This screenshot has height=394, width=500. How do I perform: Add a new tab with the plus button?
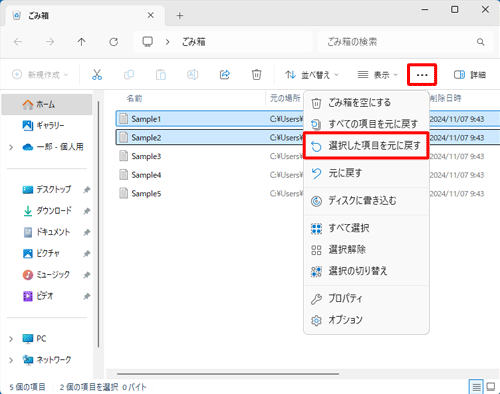pos(180,16)
